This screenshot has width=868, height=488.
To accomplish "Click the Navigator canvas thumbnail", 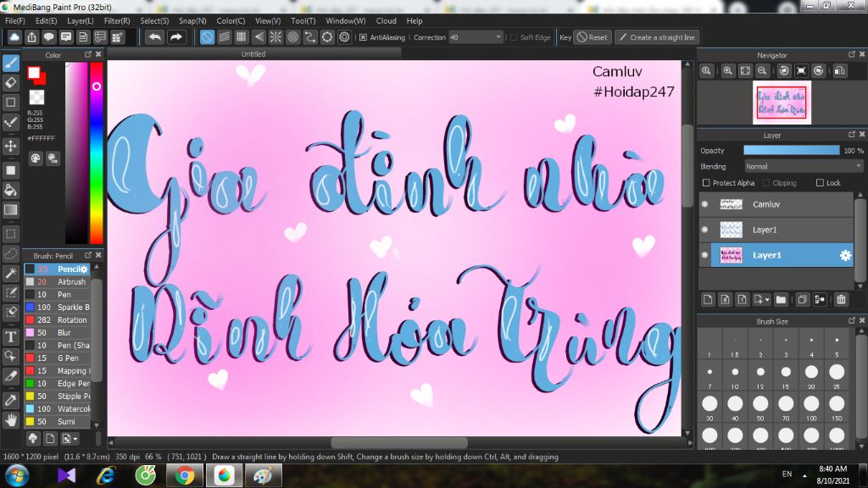I will [782, 103].
